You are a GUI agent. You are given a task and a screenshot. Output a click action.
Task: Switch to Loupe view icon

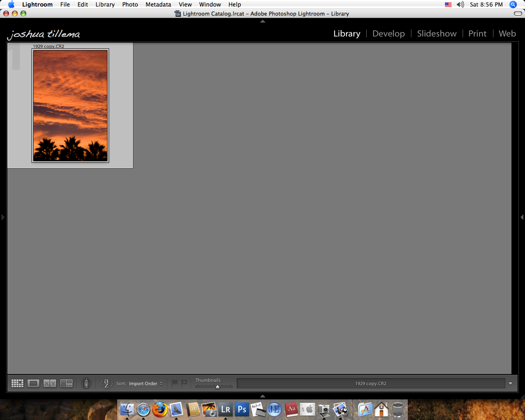click(34, 383)
